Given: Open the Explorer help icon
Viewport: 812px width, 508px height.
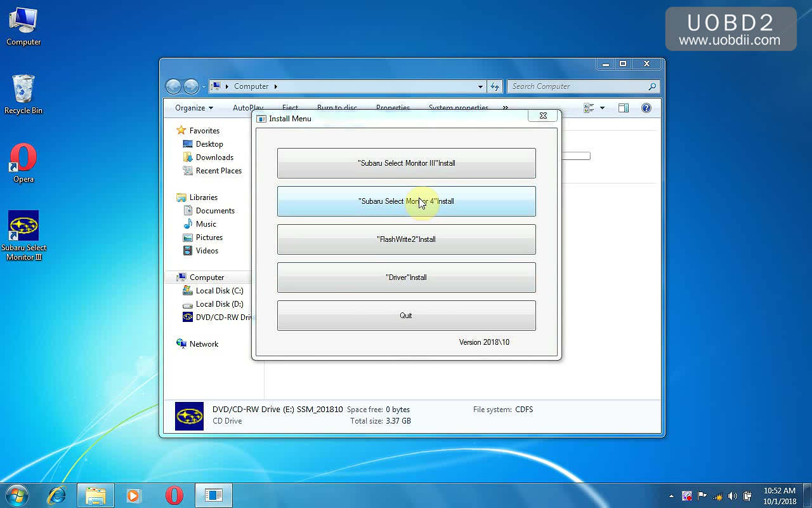Looking at the screenshot, I should tap(646, 108).
